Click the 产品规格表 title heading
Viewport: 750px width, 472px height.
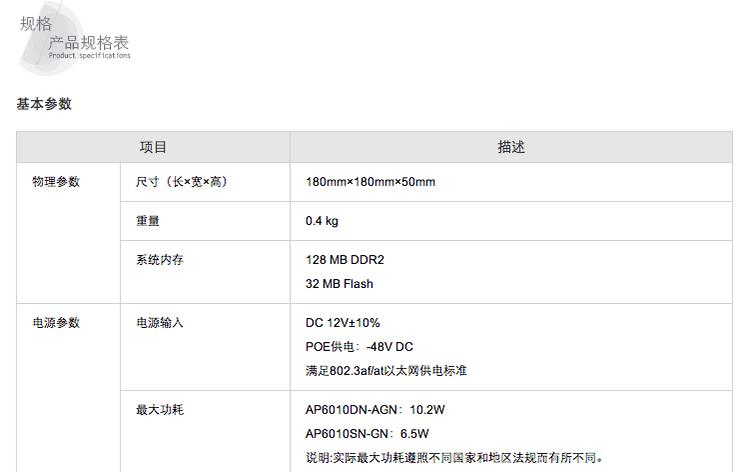tap(89, 43)
